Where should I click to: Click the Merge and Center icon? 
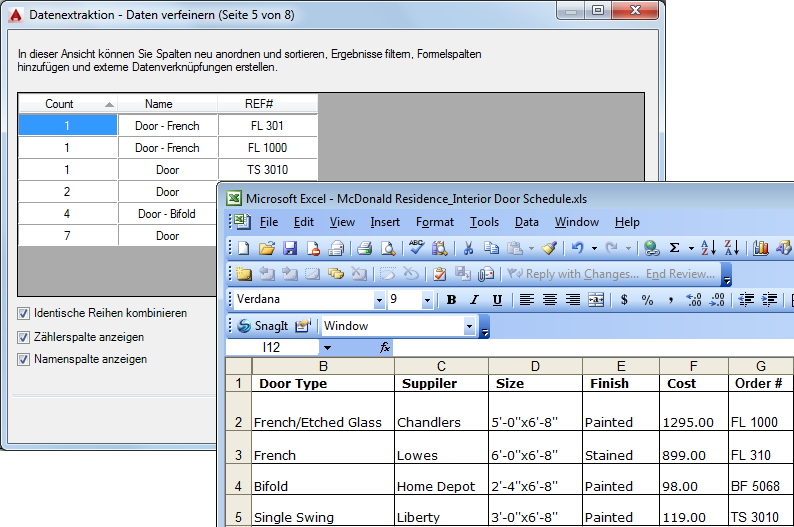click(596, 300)
